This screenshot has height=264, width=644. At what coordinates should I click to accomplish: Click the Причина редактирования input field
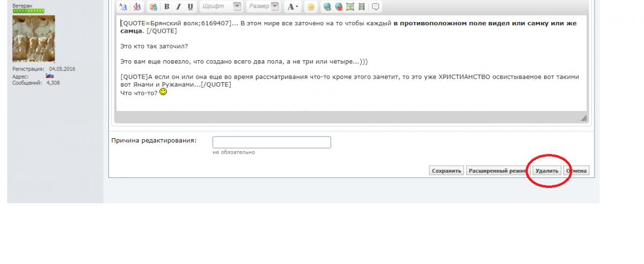272,142
